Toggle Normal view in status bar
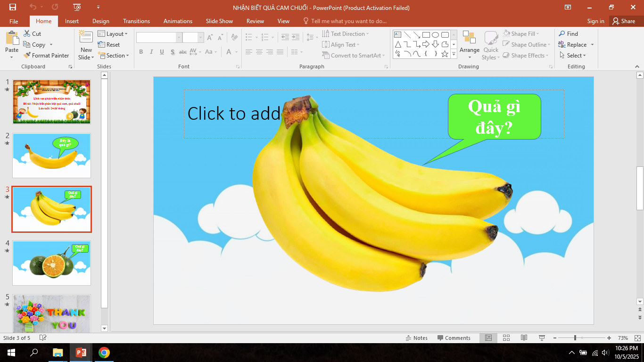The width and height of the screenshot is (644, 362). [488, 338]
